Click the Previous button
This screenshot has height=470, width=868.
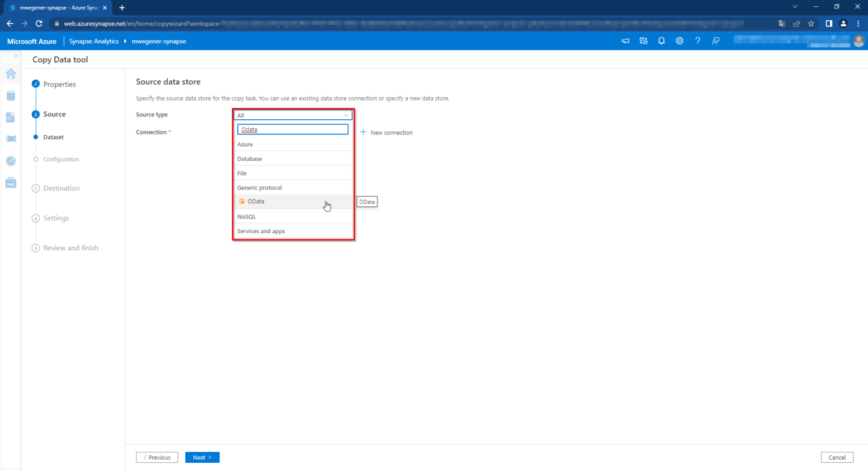157,458
